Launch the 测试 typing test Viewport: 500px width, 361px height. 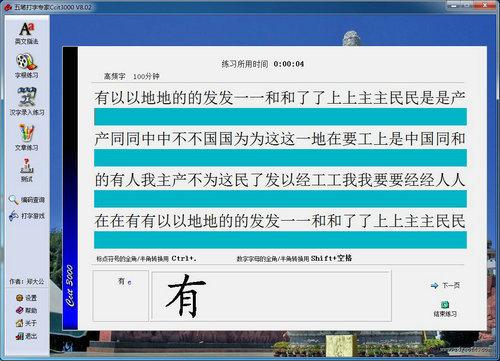(26, 170)
